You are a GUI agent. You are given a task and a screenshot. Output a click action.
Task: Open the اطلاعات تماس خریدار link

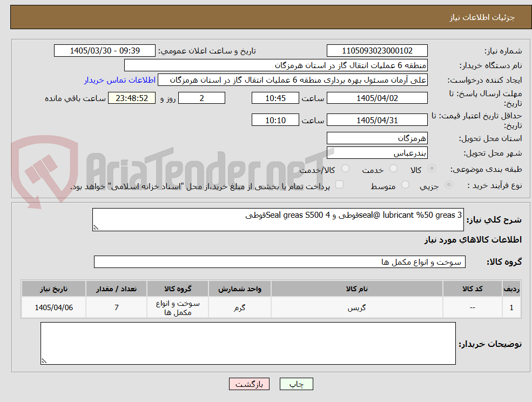[x=120, y=80]
